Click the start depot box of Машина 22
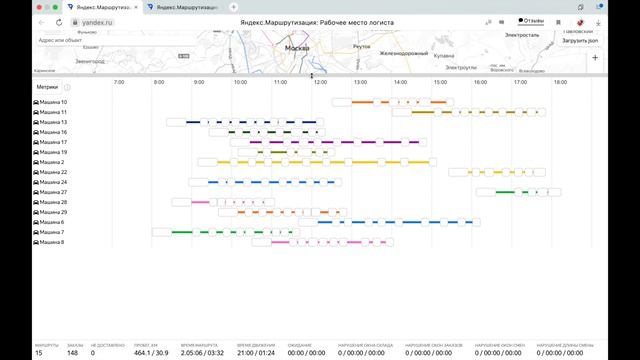 point(458,172)
